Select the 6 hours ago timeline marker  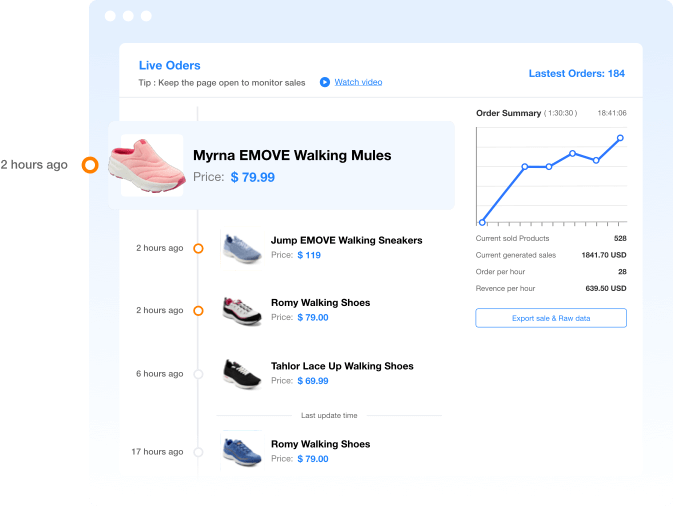point(198,374)
